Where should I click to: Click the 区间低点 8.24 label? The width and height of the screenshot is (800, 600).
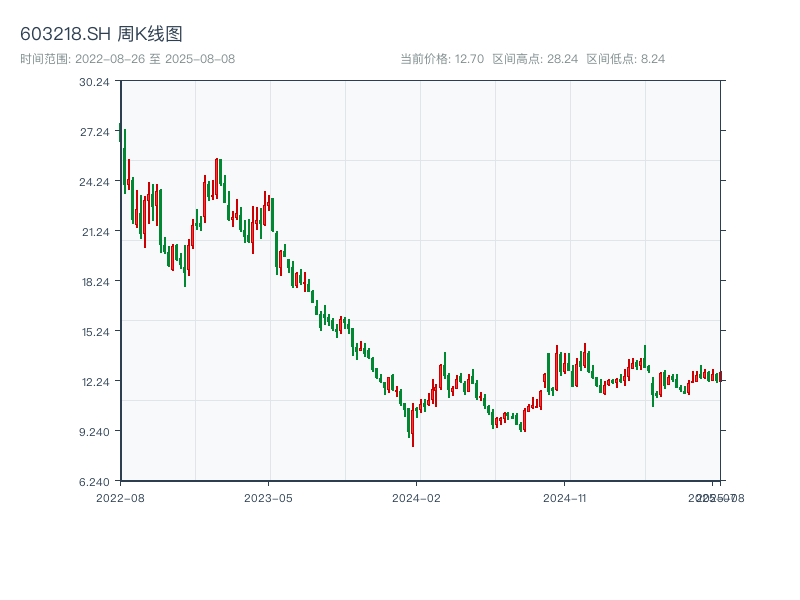pyautogui.click(x=625, y=59)
